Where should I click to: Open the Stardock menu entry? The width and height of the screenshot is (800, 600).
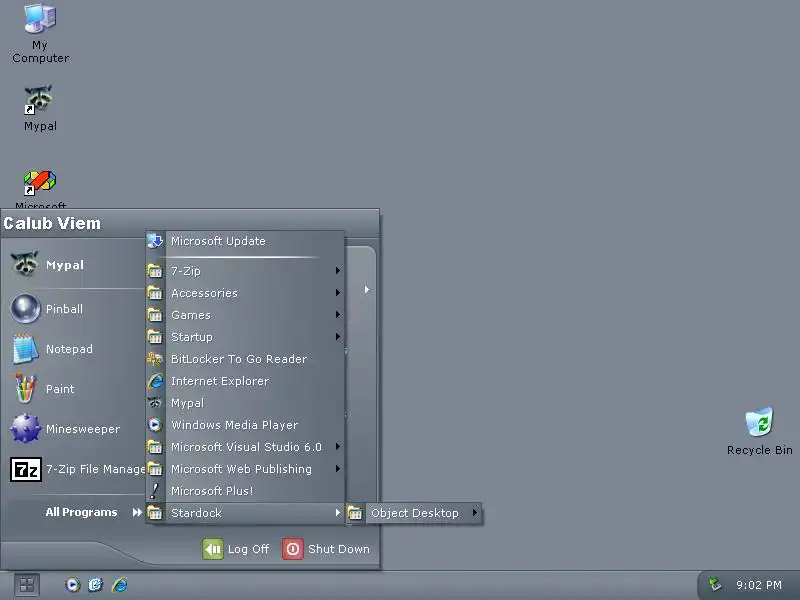(x=245, y=513)
